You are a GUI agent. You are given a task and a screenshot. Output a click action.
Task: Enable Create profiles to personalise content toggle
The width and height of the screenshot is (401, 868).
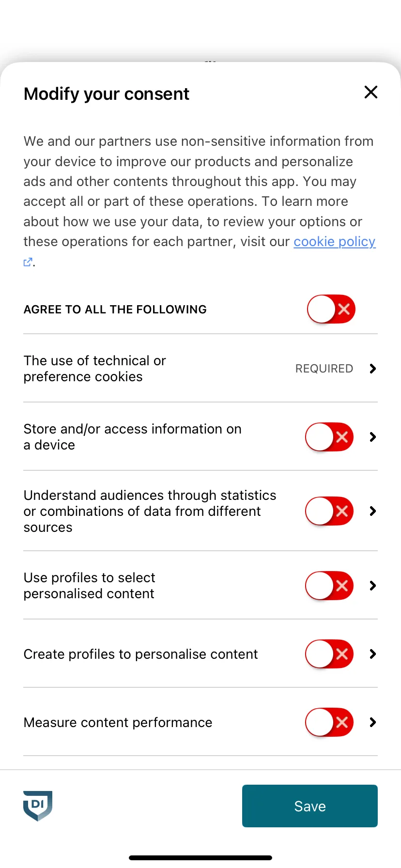(x=329, y=654)
